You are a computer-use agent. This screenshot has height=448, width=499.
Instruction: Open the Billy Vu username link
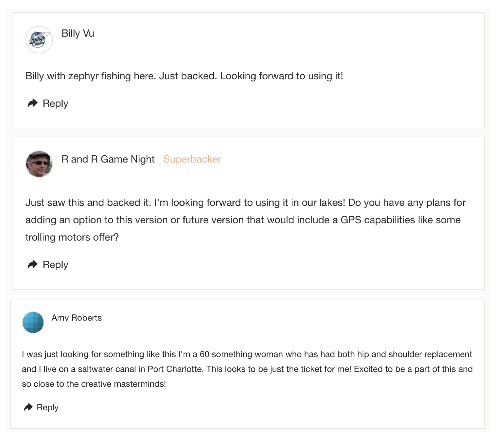78,33
